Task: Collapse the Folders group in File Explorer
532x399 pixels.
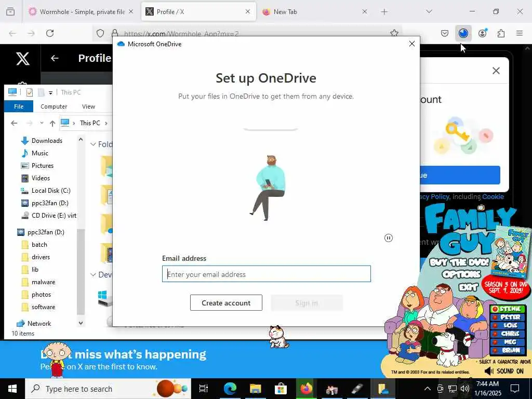Action: tap(93, 144)
